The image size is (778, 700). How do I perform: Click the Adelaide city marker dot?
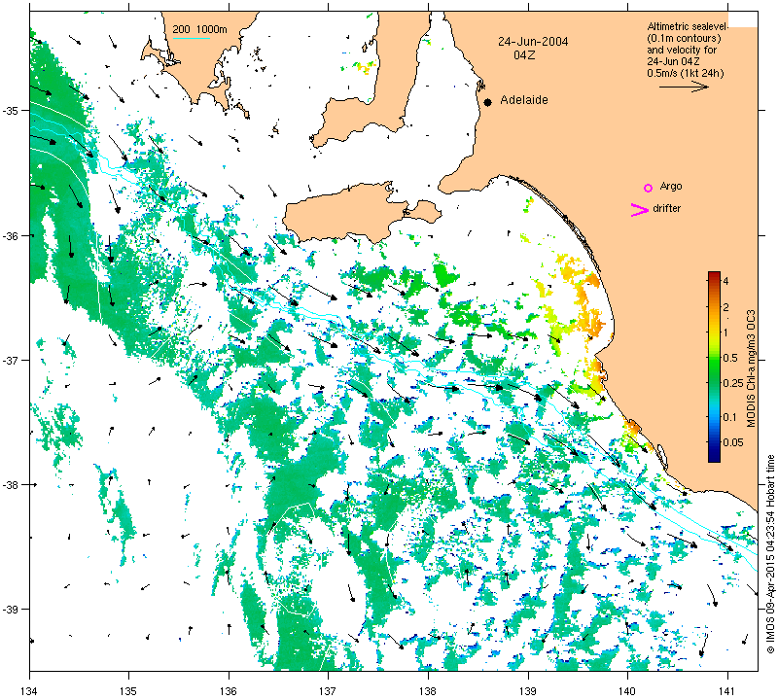(488, 102)
